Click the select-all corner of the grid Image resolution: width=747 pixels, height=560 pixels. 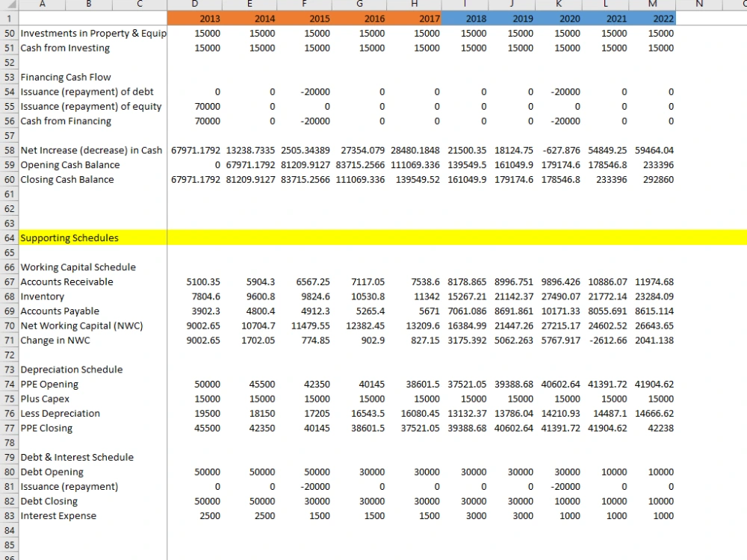point(10,4)
